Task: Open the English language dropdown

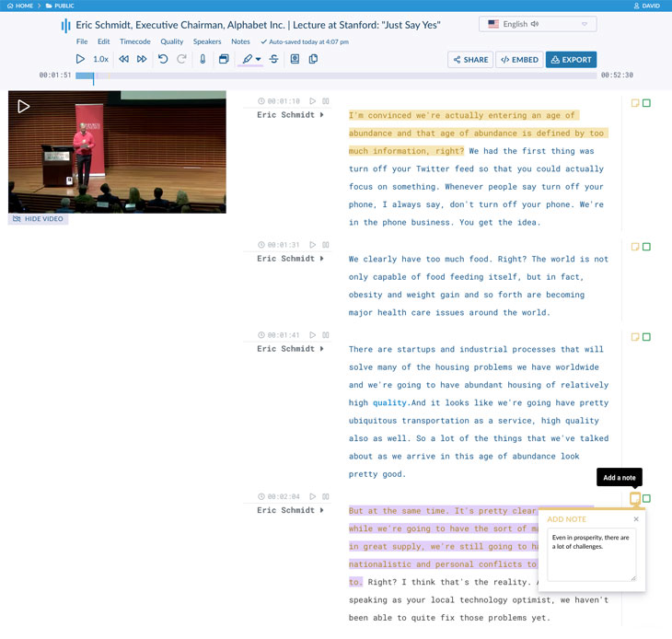Action: (538, 24)
